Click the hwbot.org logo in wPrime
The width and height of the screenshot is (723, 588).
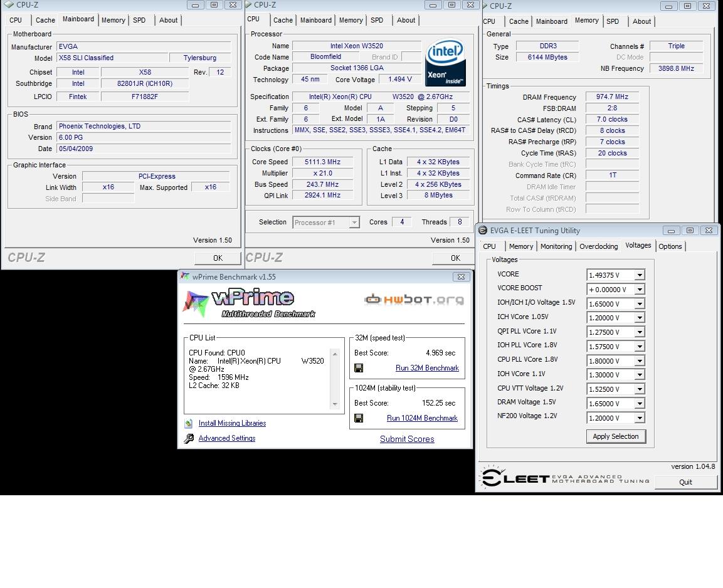(x=414, y=300)
